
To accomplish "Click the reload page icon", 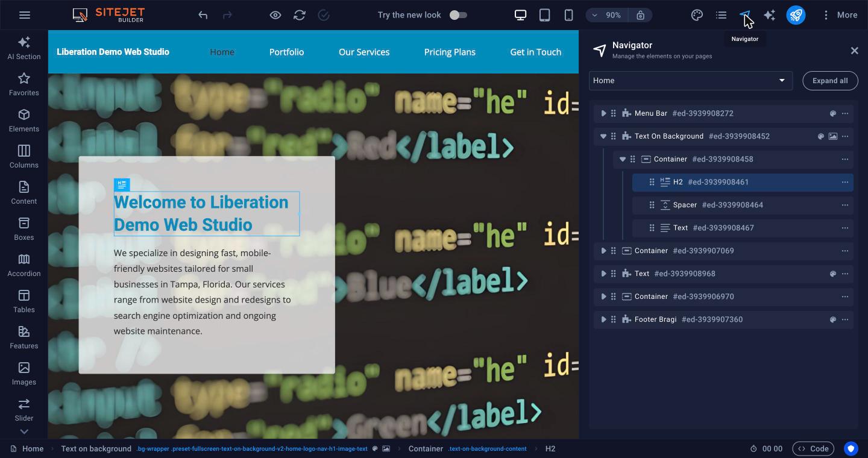I will coord(300,15).
